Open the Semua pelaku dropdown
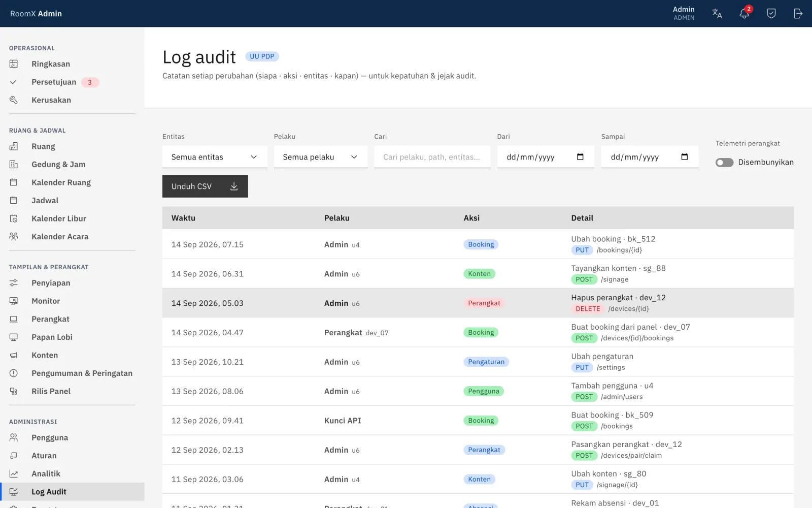Screen dimensions: 812x508 [x=321, y=157]
